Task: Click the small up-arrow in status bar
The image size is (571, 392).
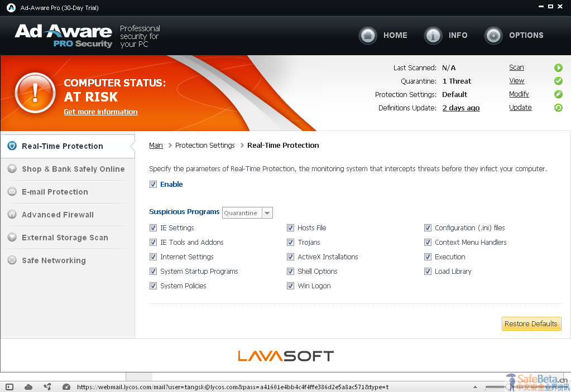Action: point(475,388)
